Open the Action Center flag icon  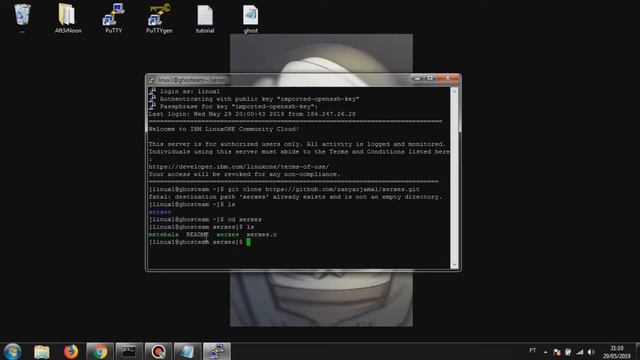coord(557,352)
